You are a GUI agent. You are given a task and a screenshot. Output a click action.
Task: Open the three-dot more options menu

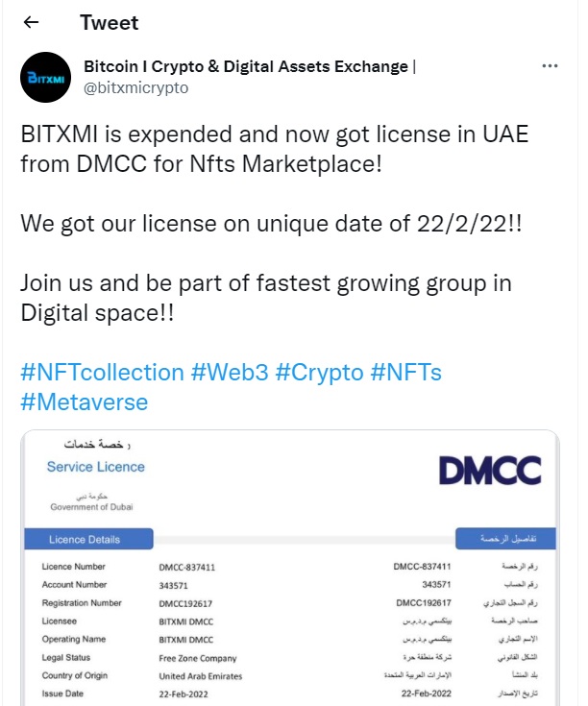point(550,67)
